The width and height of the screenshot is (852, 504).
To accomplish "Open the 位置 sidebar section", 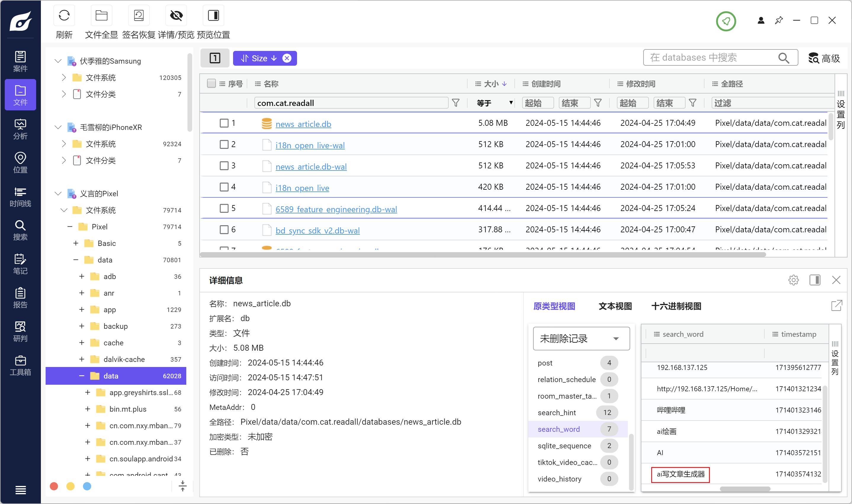I will coord(20,163).
